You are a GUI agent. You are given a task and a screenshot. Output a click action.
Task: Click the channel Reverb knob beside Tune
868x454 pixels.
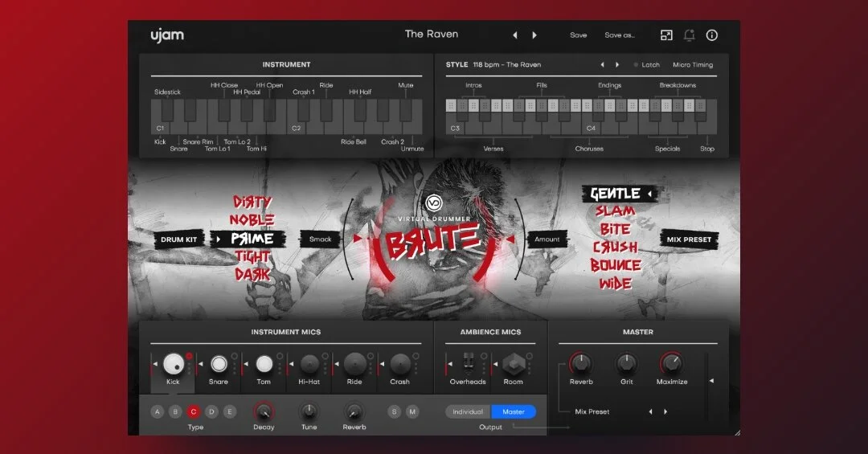(354, 411)
